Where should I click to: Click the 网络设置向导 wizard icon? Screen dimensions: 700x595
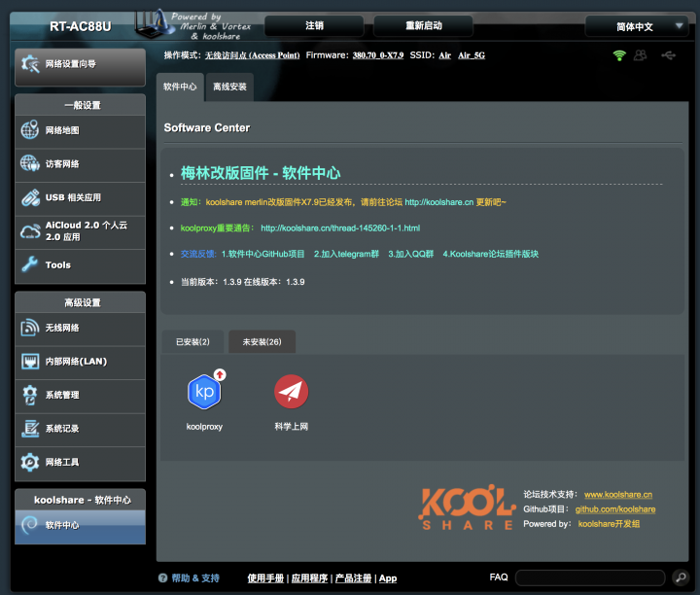coord(30,64)
